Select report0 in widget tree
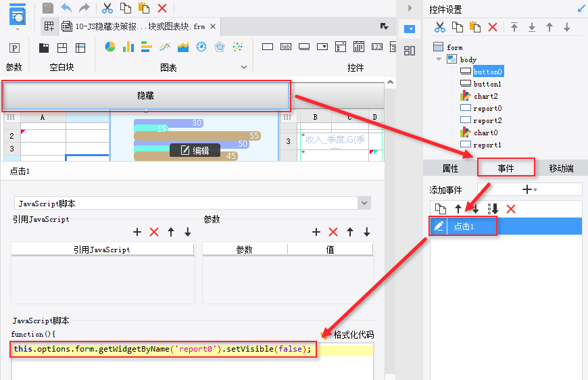588x380 pixels. (487, 108)
